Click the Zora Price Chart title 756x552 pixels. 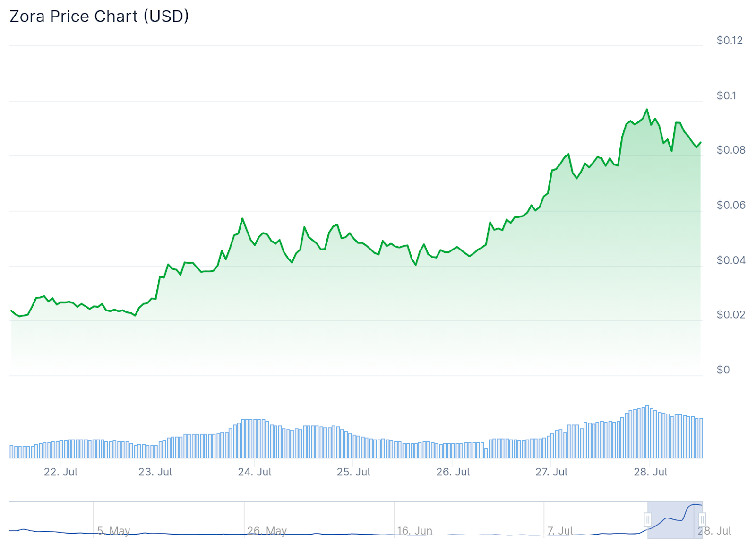99,17
